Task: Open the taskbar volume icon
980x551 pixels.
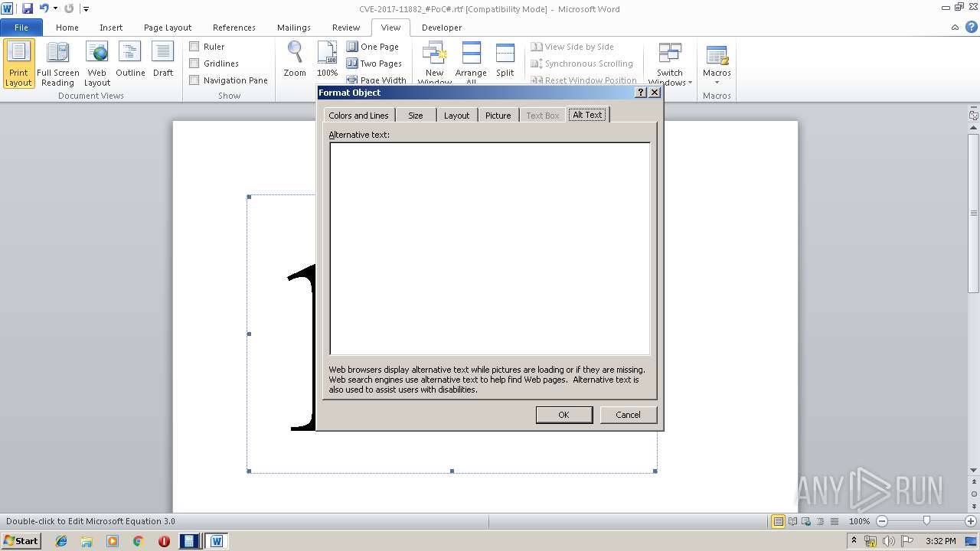Action: [888, 541]
